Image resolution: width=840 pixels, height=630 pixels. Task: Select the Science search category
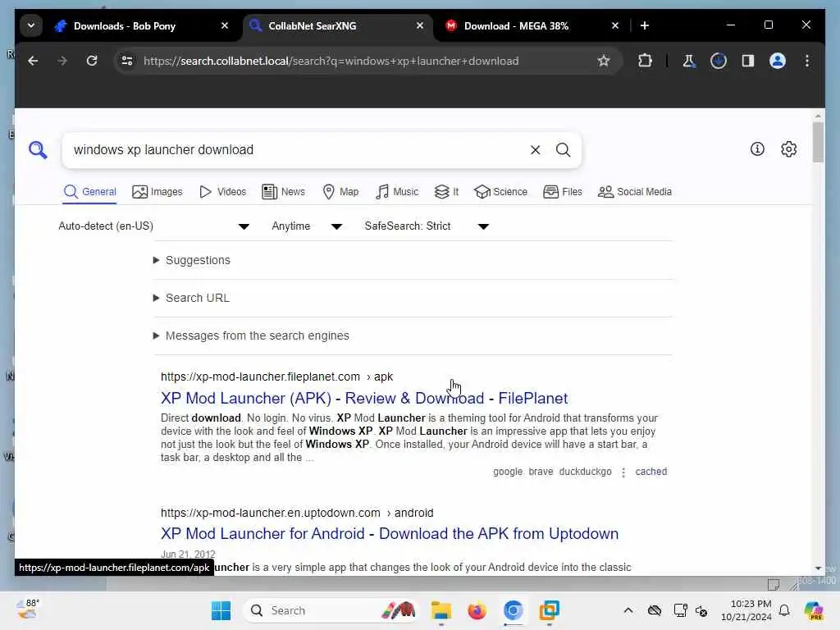[x=501, y=192]
